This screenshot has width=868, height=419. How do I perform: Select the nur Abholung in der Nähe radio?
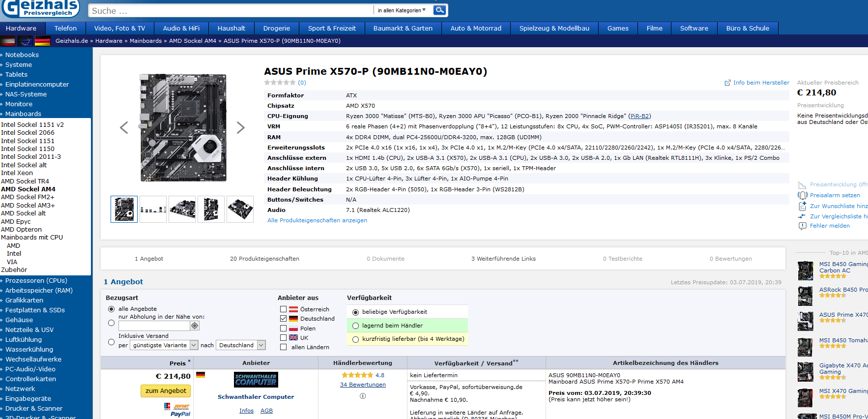[x=111, y=323]
